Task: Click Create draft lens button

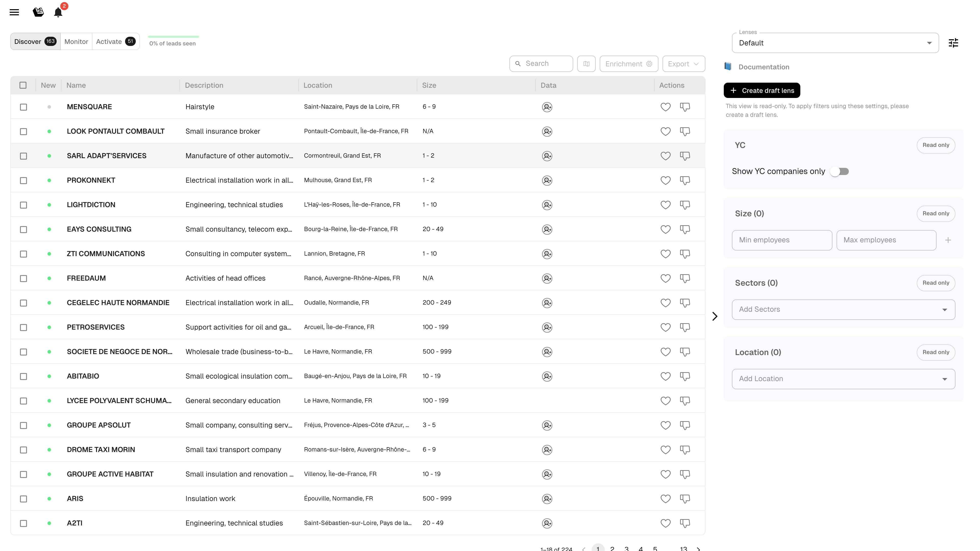Action: (x=762, y=91)
